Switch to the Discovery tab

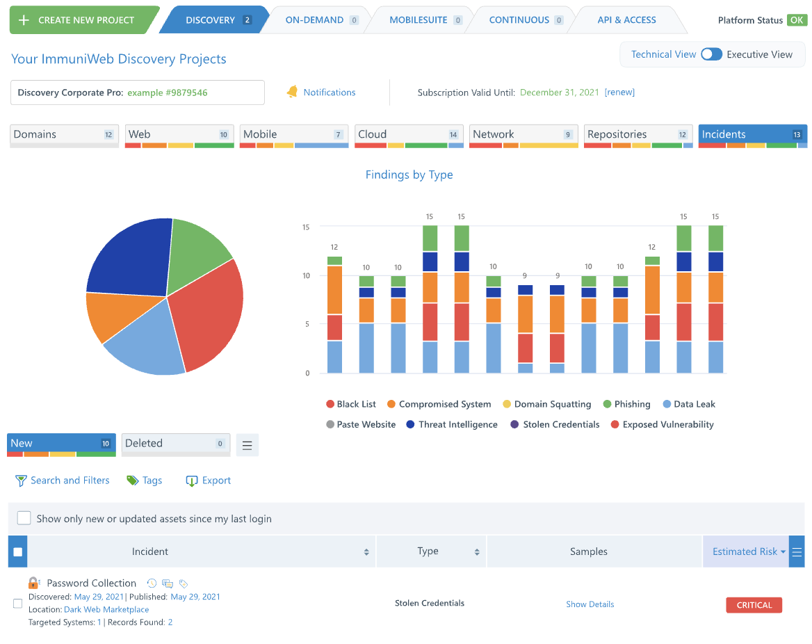[x=214, y=20]
